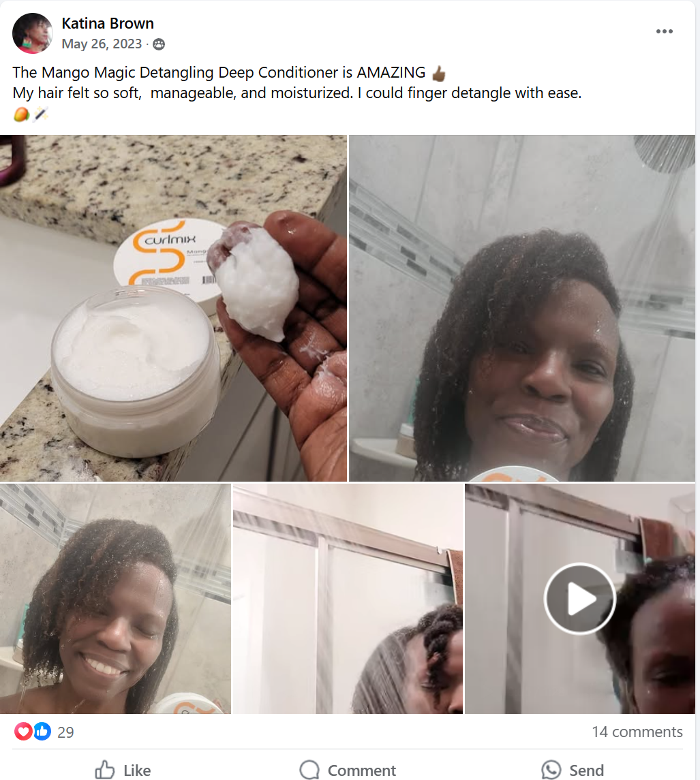The height and width of the screenshot is (780, 700).
Task: Open the middle shower door photo
Action: click(x=348, y=598)
